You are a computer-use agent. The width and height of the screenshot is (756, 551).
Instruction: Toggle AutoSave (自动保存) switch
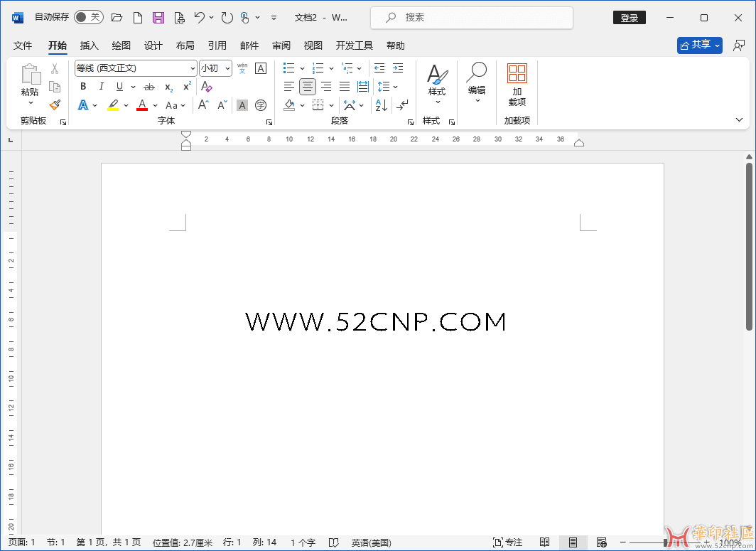89,17
